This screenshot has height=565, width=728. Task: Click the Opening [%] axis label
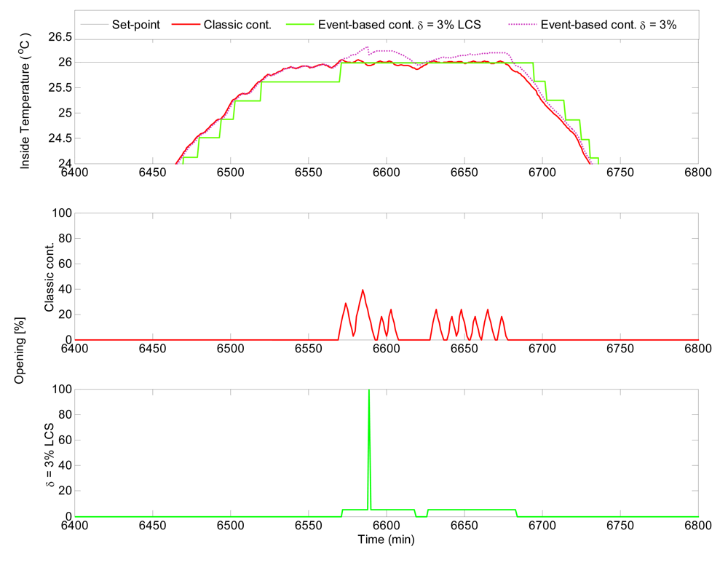19,350
